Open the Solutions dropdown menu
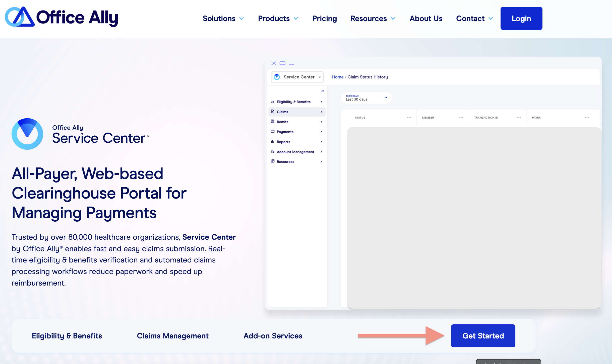The height and width of the screenshot is (364, 612). 223,19
